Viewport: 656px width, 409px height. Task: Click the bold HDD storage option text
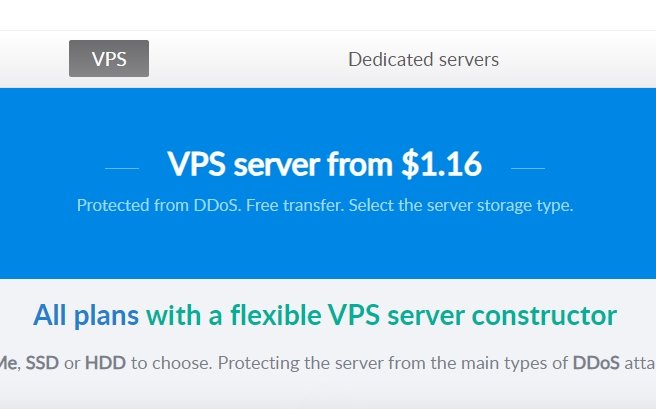click(105, 362)
